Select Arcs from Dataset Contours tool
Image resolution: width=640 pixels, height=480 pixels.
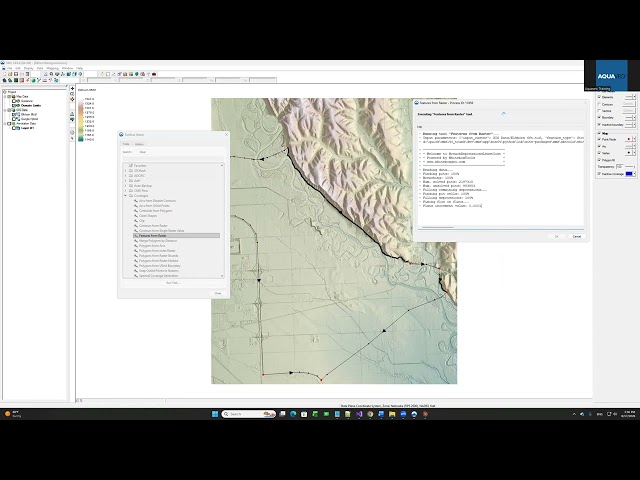(157, 201)
